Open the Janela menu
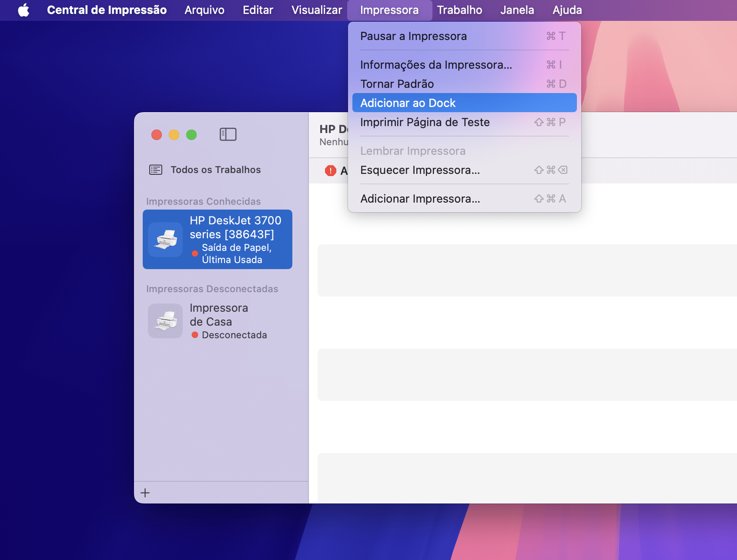 517,10
